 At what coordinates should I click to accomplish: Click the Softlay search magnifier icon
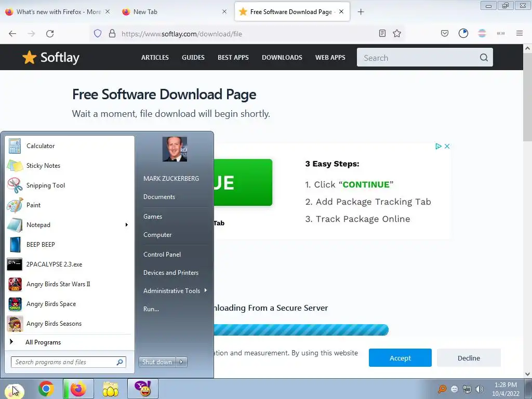[484, 57]
